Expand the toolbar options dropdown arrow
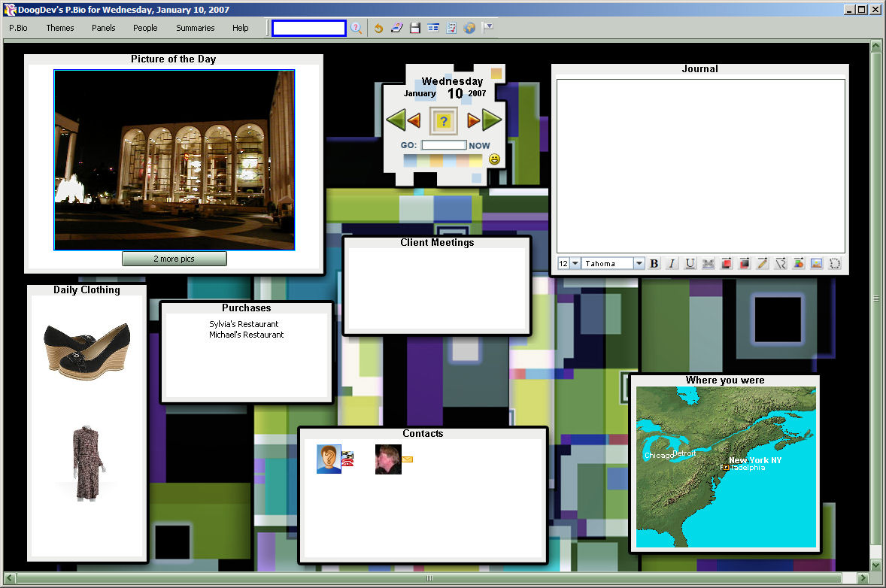Viewport: 886px width, 588px height. coord(488,27)
